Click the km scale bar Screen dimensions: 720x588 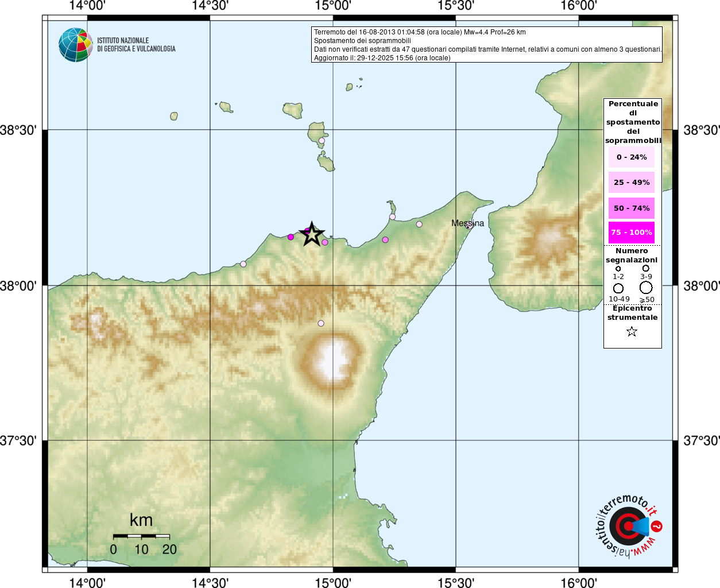[141, 536]
